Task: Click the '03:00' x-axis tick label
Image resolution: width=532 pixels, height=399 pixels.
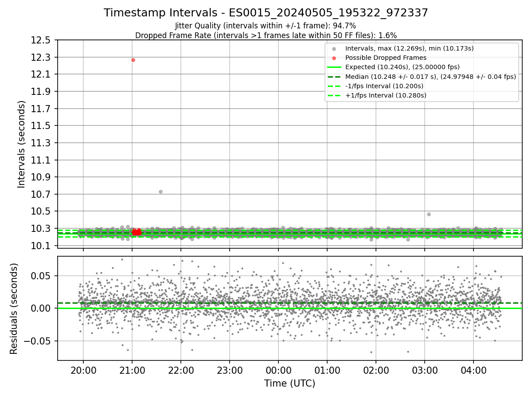Action: tap(425, 370)
